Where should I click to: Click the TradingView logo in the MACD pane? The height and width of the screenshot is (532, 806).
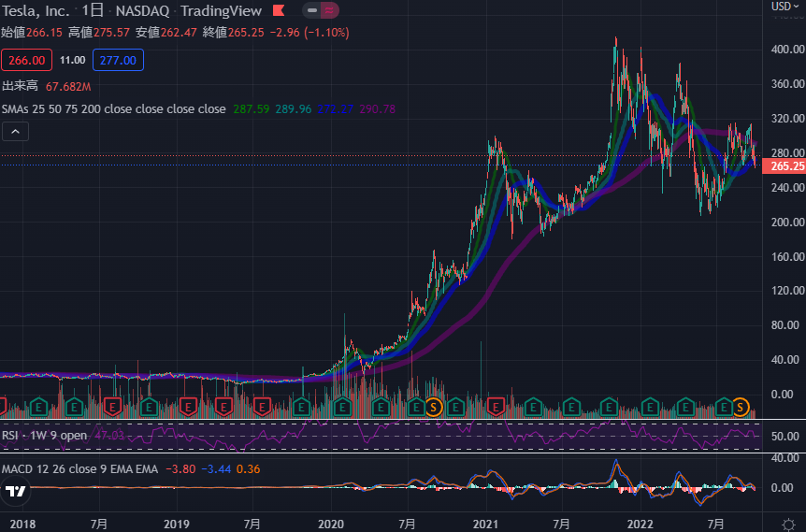tap(15, 492)
